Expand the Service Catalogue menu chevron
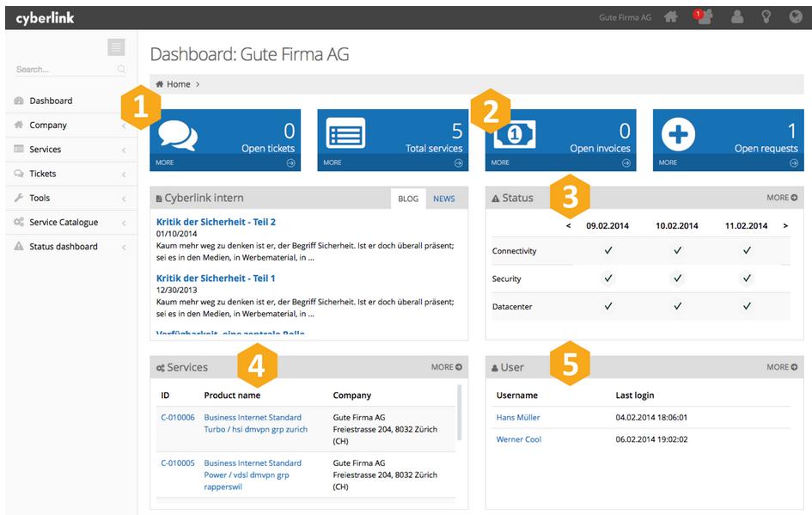812x515 pixels. click(124, 224)
